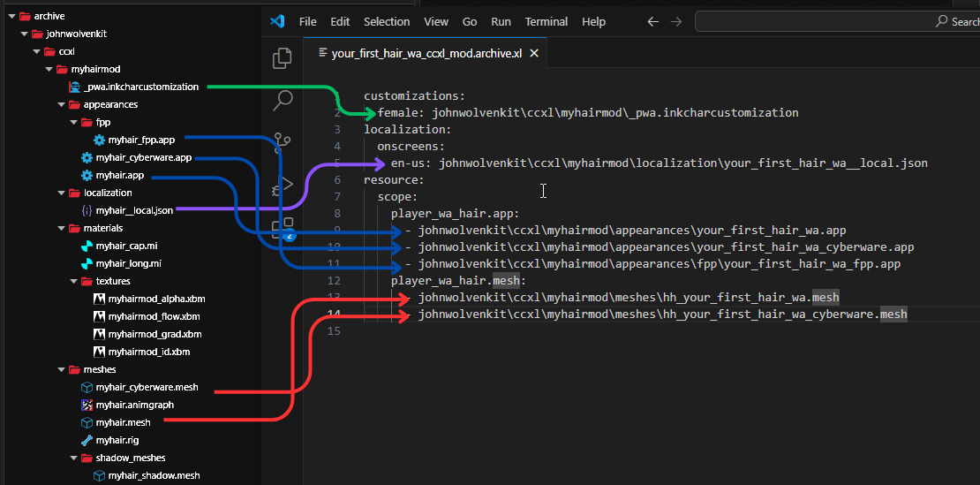980x485 pixels.
Task: Select the myhair_cyberware.app file
Action: pos(143,157)
